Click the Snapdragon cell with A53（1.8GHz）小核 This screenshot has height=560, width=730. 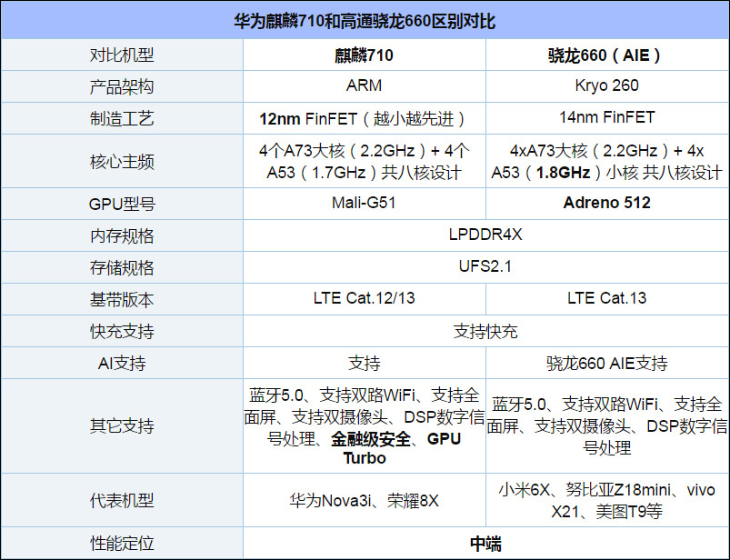(x=606, y=162)
